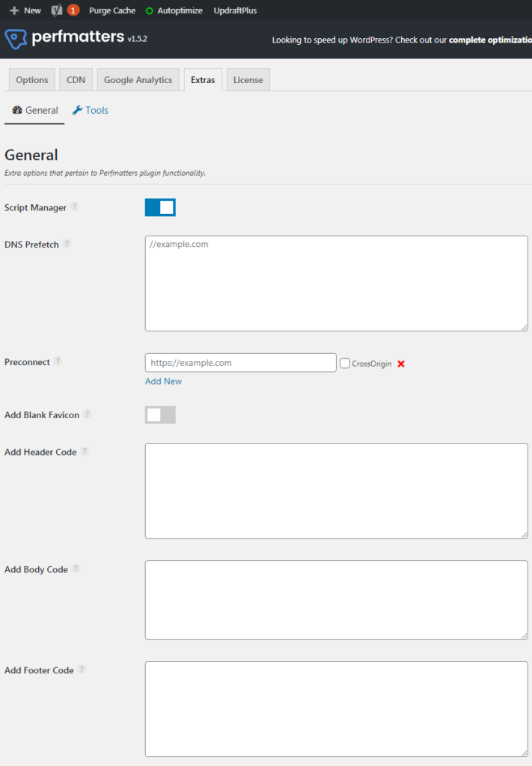This screenshot has height=766, width=532.
Task: Open the New menu in admin bar
Action: click(25, 10)
